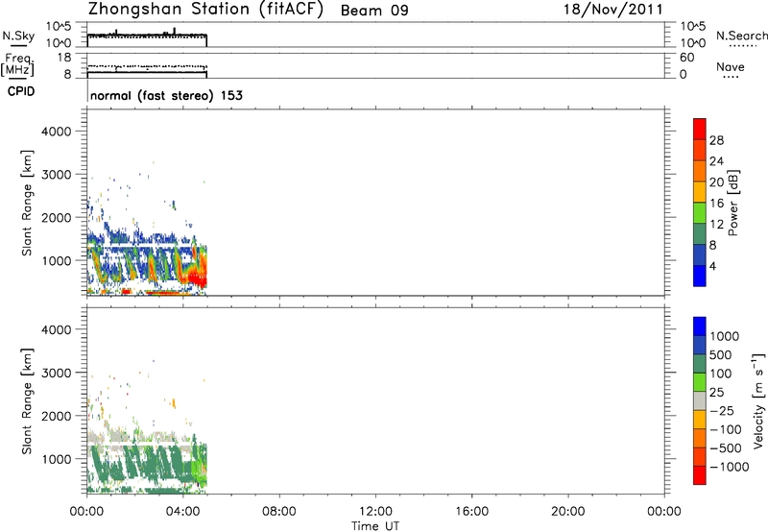This screenshot has height=532, width=768.
Task: Pick orange Velocity swatch between -500 and -100
Action: point(700,438)
